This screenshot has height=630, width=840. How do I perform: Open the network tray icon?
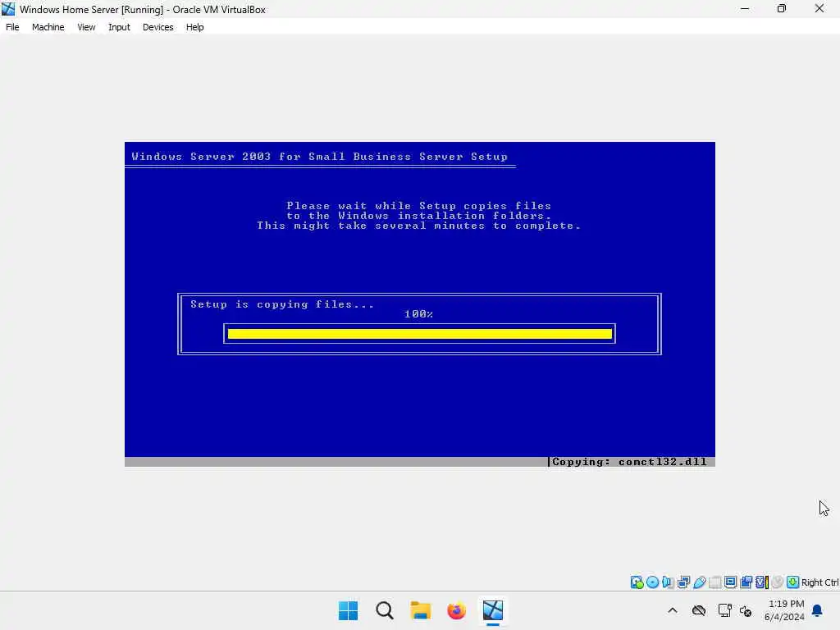point(725,610)
